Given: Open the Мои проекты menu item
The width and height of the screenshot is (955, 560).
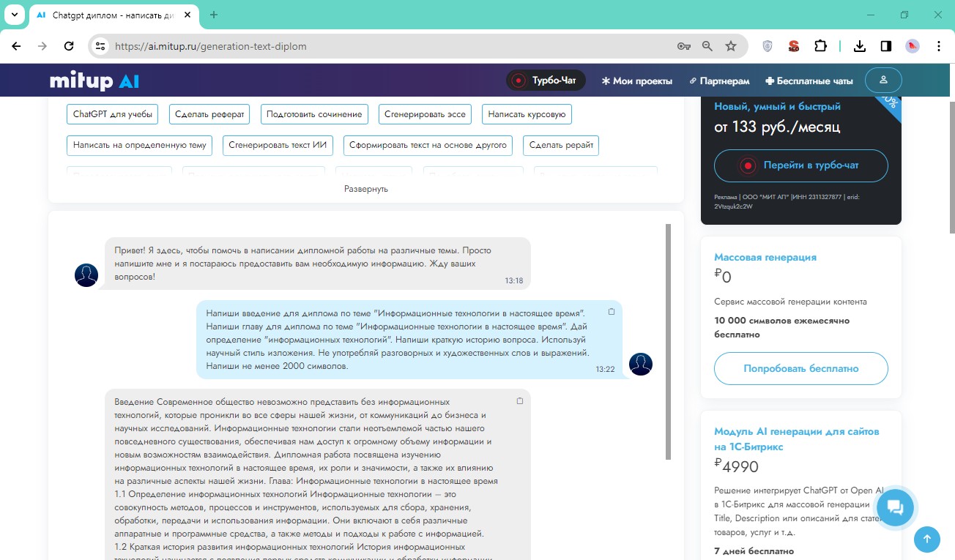Looking at the screenshot, I should 636,81.
